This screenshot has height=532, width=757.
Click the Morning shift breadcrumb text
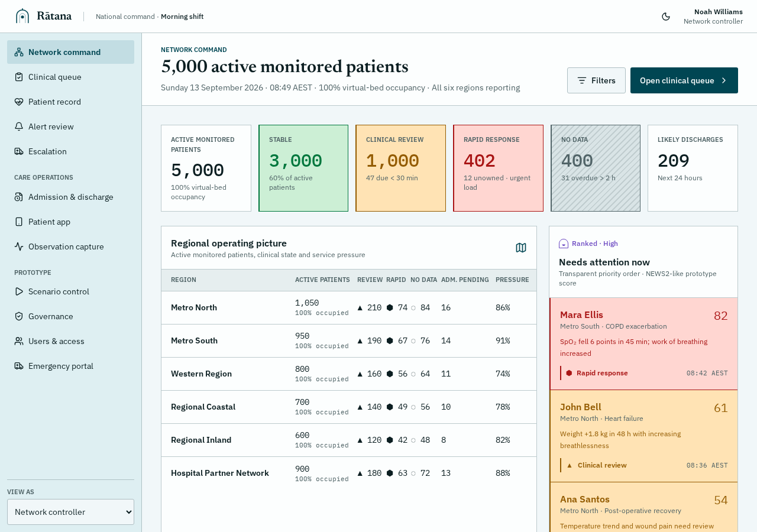pos(182,17)
